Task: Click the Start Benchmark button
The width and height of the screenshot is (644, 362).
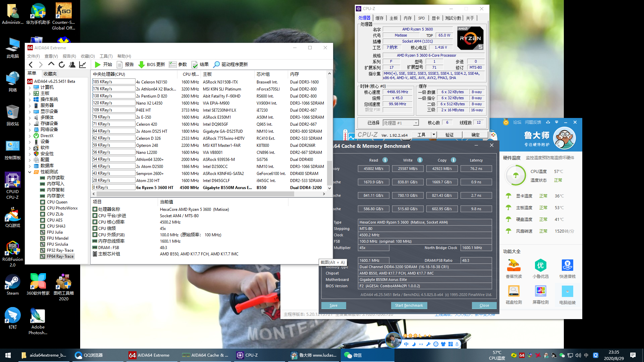Action: click(x=409, y=305)
